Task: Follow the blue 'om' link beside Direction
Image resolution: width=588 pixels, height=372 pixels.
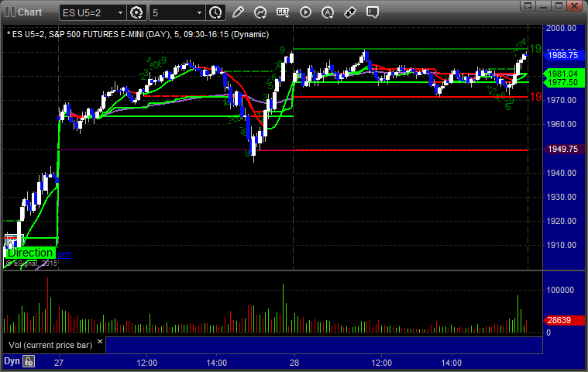Action: 64,254
